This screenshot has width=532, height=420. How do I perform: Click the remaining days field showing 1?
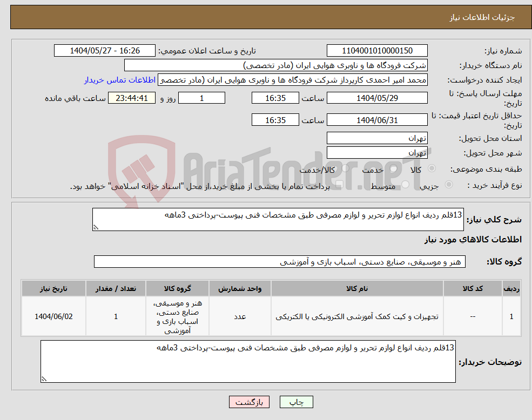[201, 98]
